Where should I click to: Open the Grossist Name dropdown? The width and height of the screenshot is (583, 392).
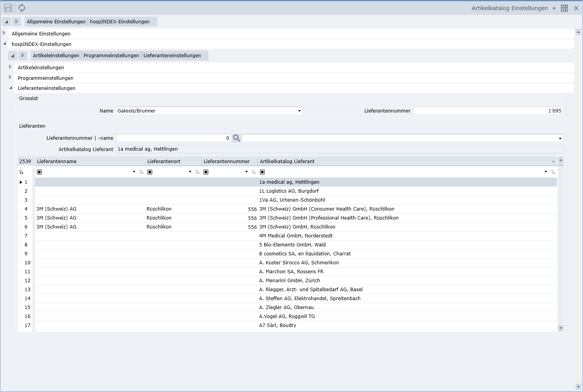tap(299, 111)
